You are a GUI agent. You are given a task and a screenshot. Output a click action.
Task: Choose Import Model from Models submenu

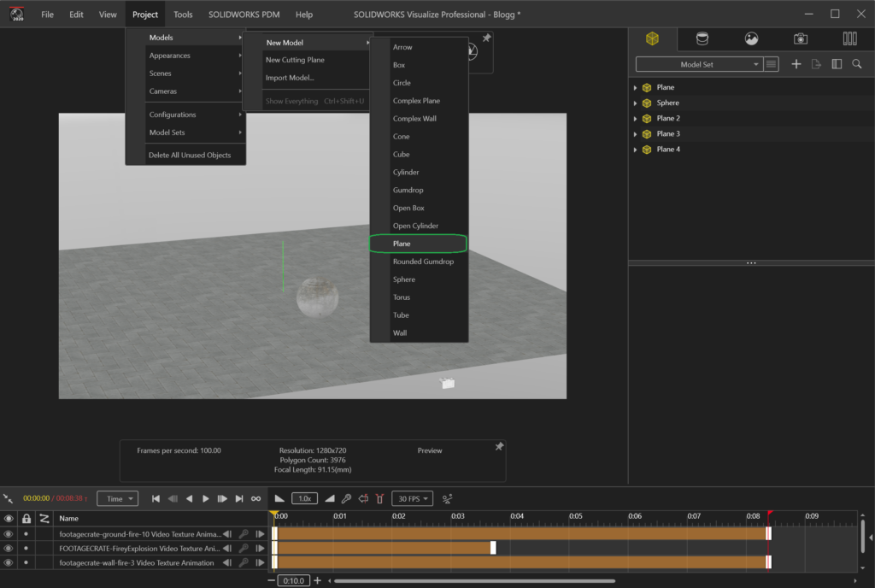point(290,78)
